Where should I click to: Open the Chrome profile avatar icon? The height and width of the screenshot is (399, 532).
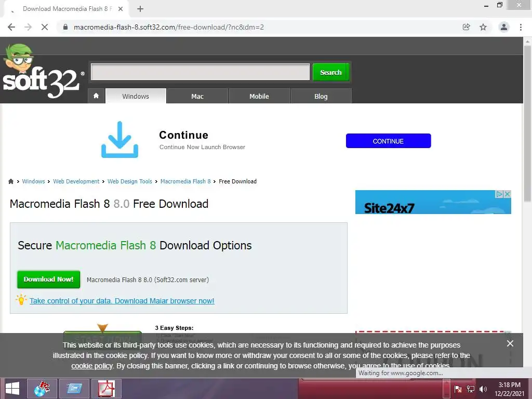(x=504, y=27)
